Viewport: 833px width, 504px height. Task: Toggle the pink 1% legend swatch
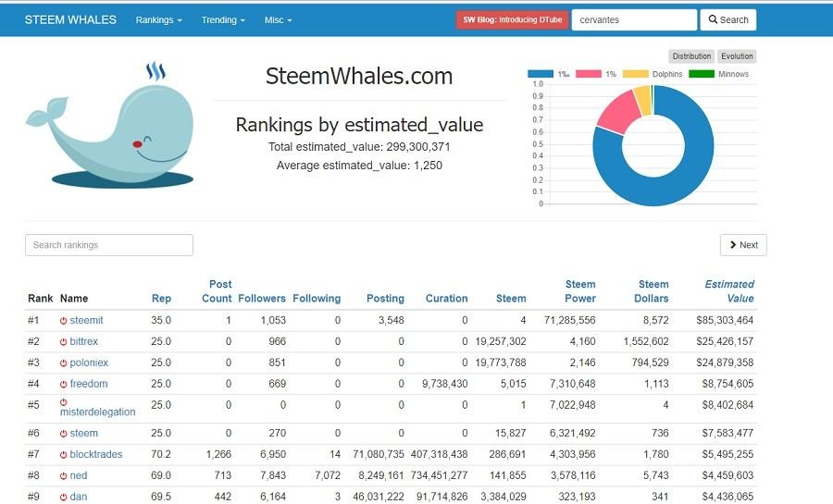pyautogui.click(x=589, y=74)
